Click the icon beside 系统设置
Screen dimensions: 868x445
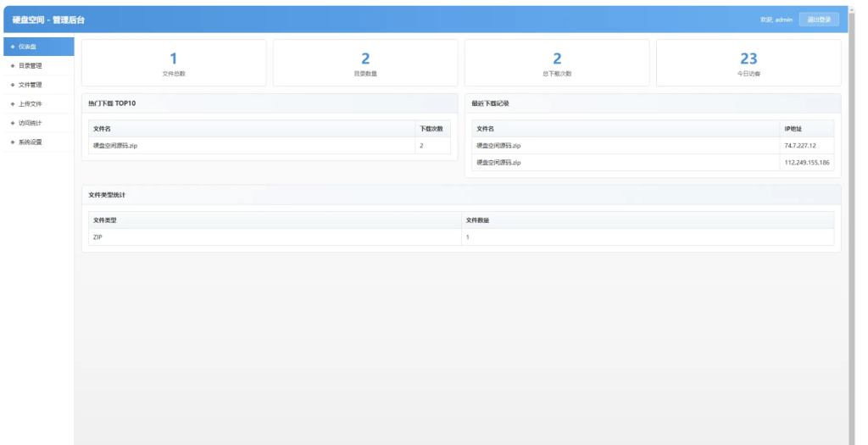pyautogui.click(x=12, y=142)
